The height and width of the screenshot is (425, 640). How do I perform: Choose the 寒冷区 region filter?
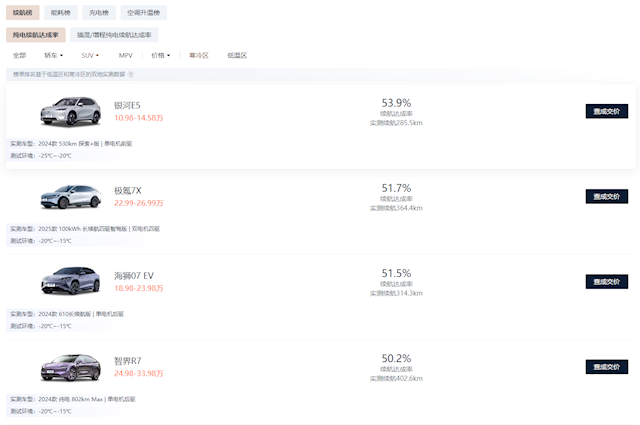pyautogui.click(x=199, y=56)
